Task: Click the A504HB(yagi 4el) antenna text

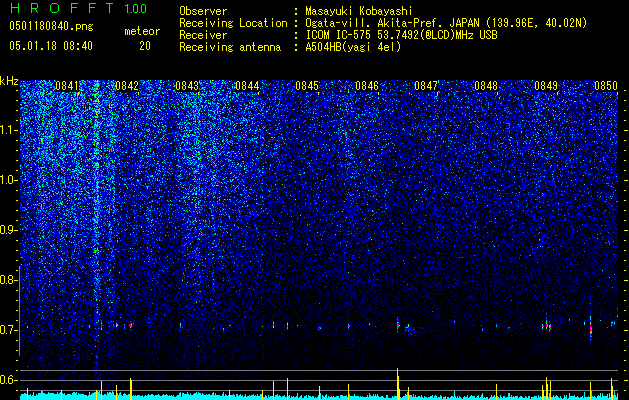Action: (x=353, y=47)
